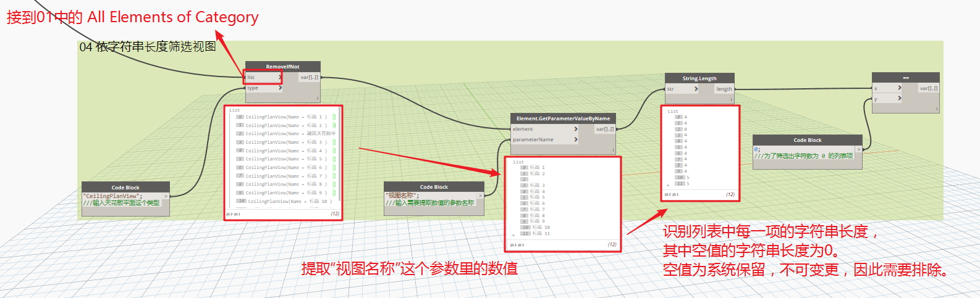The width and height of the screenshot is (980, 298).
Task: Click the {12} count in String.Length preview
Action: pos(730,194)
